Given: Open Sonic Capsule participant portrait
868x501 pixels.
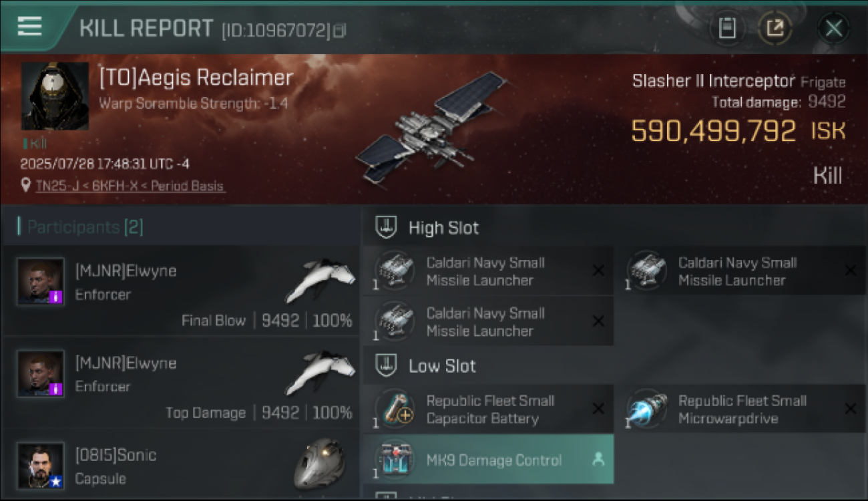Looking at the screenshot, I should coord(41,466).
